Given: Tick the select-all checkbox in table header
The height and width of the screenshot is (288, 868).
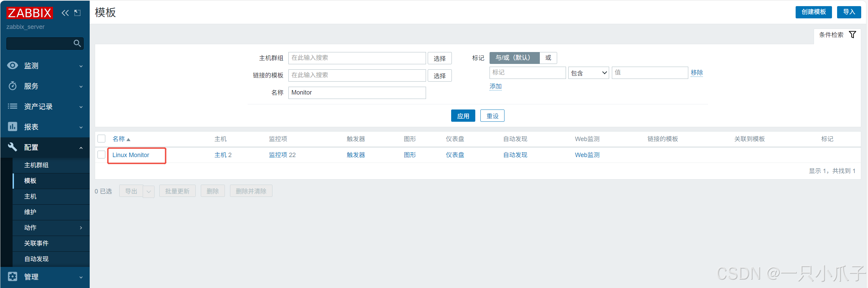Looking at the screenshot, I should point(101,138).
